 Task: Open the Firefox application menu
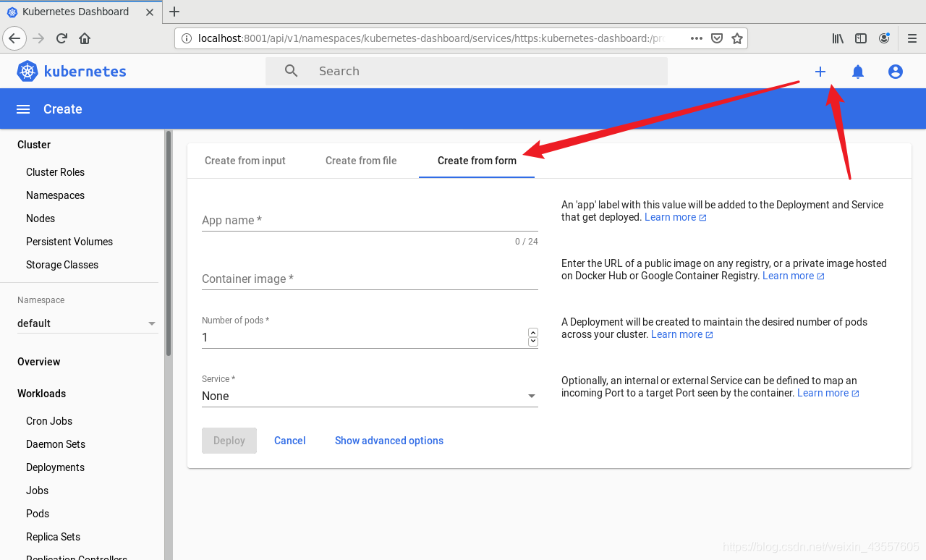click(x=912, y=38)
